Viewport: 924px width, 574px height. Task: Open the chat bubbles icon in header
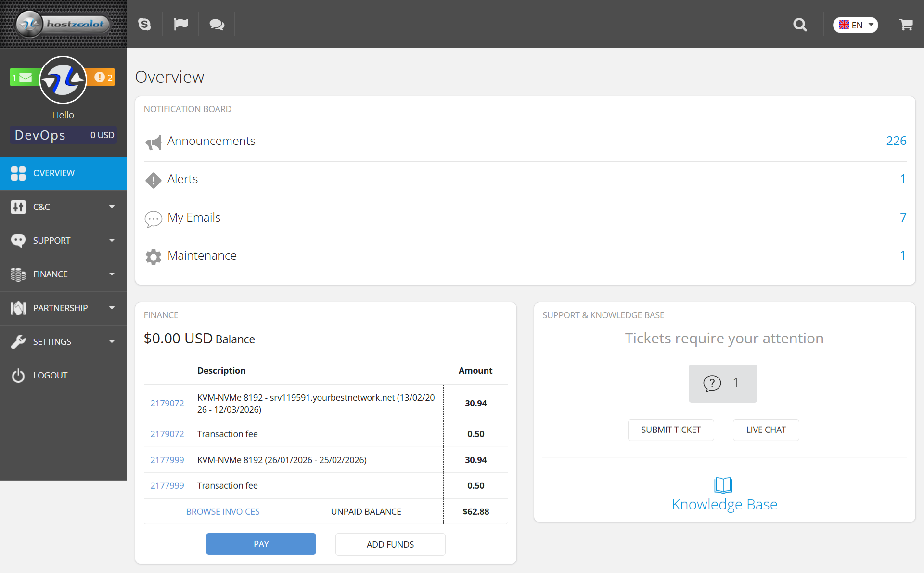pyautogui.click(x=217, y=25)
